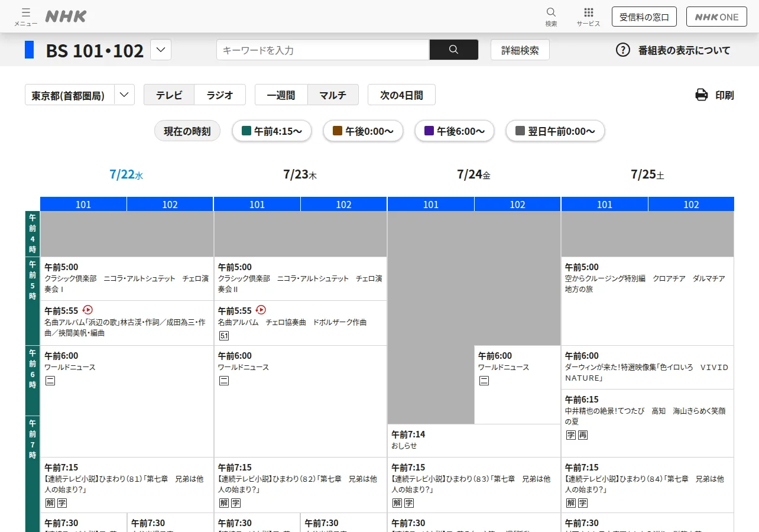The image size is (759, 532).
Task: Open 午前7:14 おしらせ entry
Action: click(x=474, y=440)
